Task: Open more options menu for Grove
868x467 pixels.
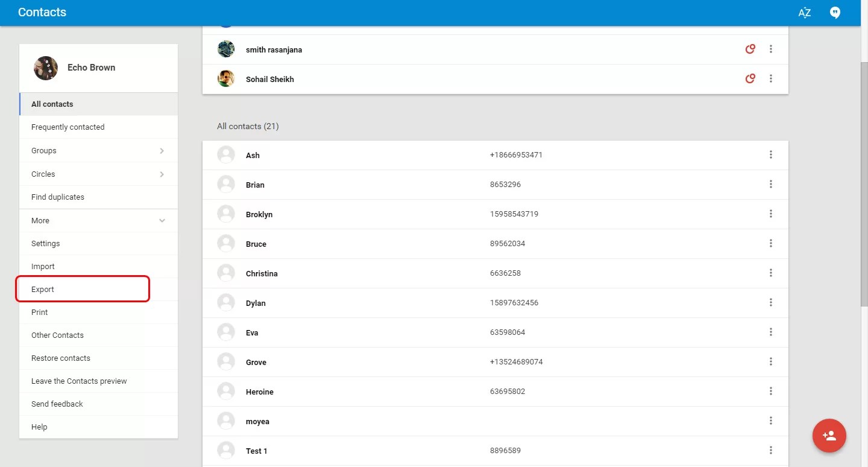Action: (771, 361)
